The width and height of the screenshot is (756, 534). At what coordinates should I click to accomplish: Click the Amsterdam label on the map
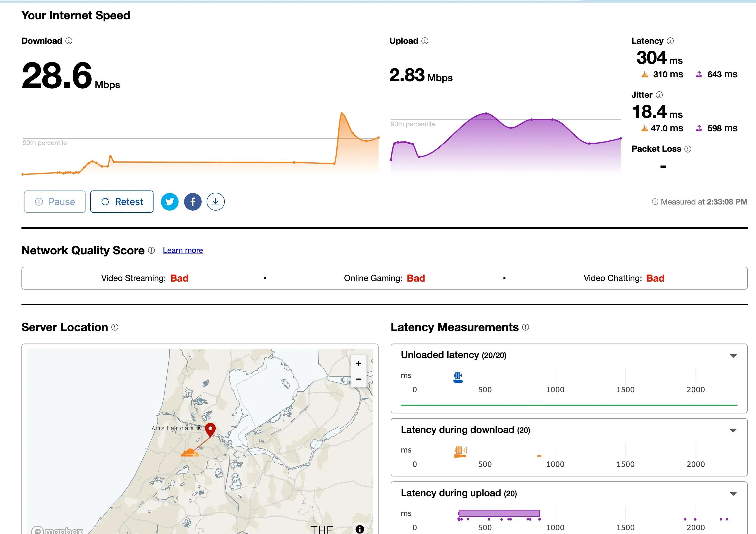click(x=172, y=428)
